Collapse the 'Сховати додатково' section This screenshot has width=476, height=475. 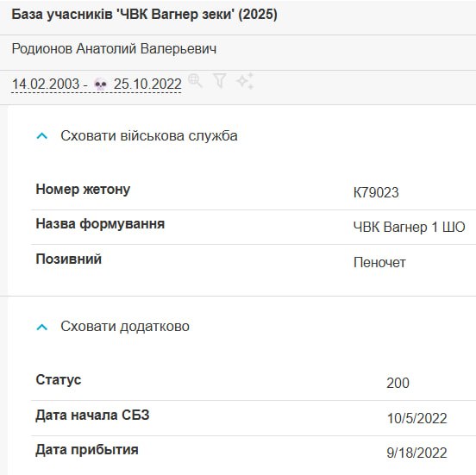(x=42, y=327)
